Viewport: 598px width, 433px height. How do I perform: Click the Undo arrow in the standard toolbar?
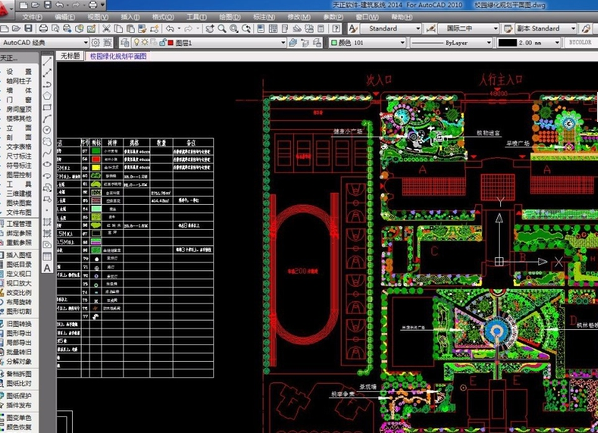(x=170, y=29)
